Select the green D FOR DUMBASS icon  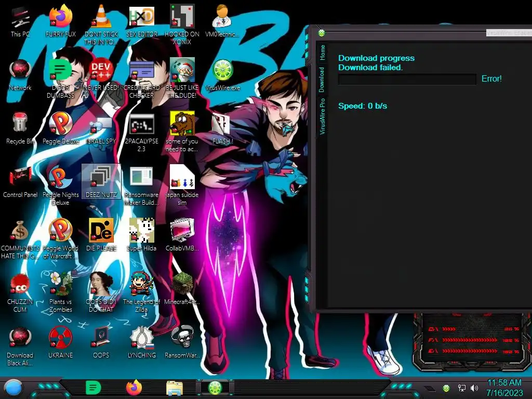tap(60, 78)
